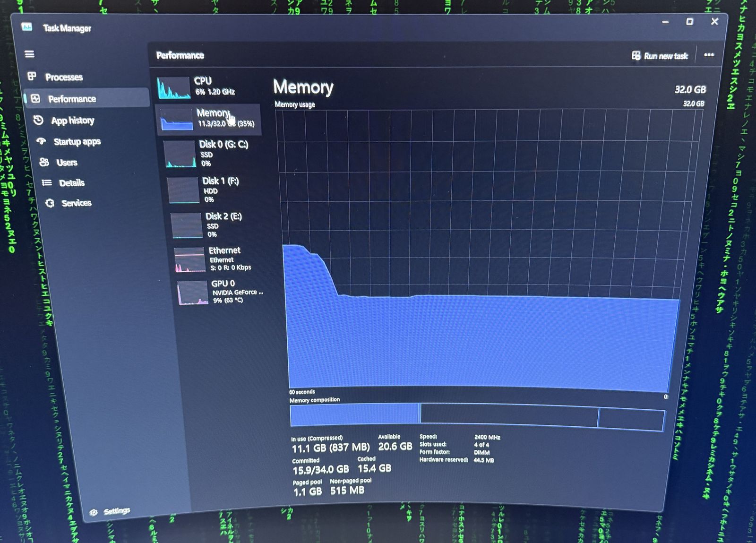Click the in-use segment of Memory composition
Screen dimensions: 756x543
tap(355, 414)
